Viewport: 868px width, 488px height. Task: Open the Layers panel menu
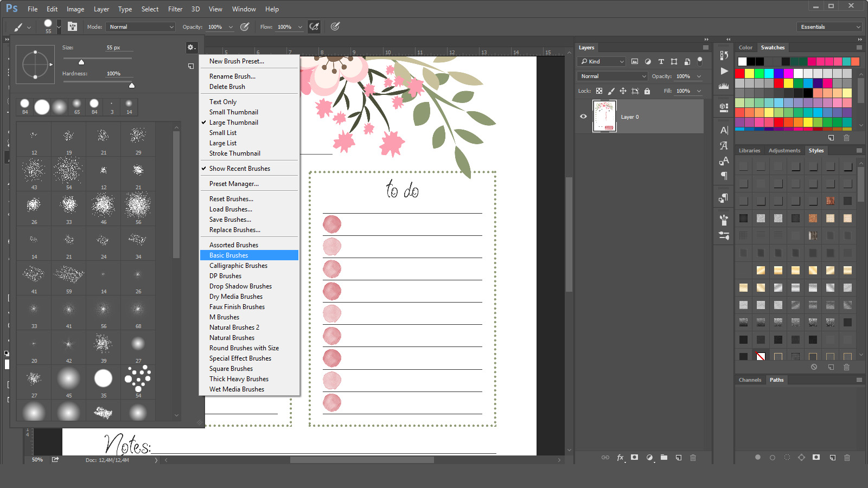[706, 48]
